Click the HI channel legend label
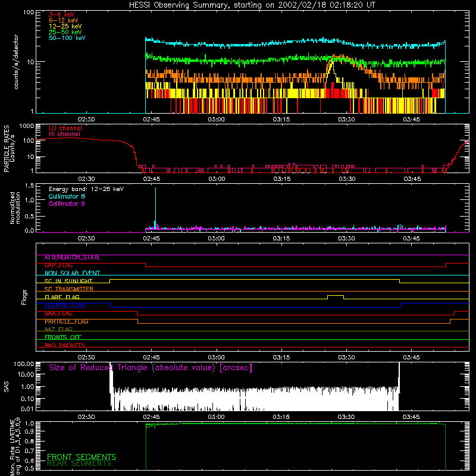The image size is (476, 476). tap(65, 134)
